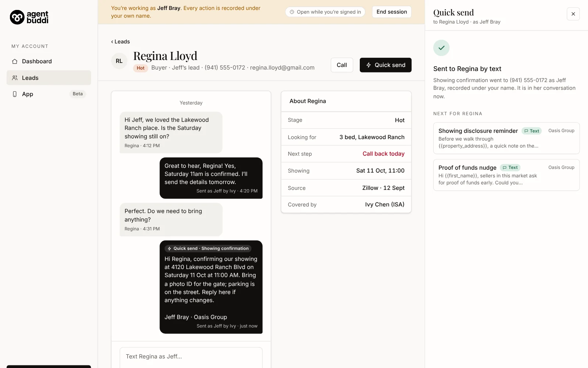588x368 pixels.
Task: Call Regina Lloyd with the Call button
Action: coord(342,65)
